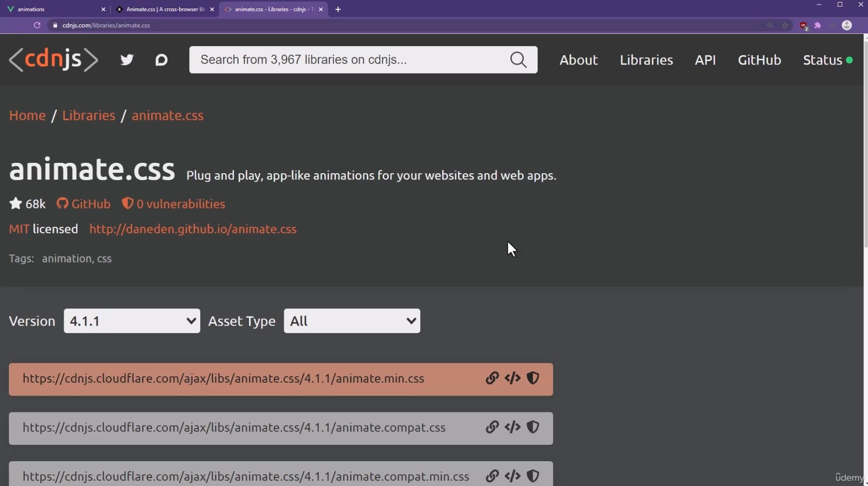This screenshot has height=486, width=868.
Task: Click the star icon beside 68k
Action: [15, 204]
